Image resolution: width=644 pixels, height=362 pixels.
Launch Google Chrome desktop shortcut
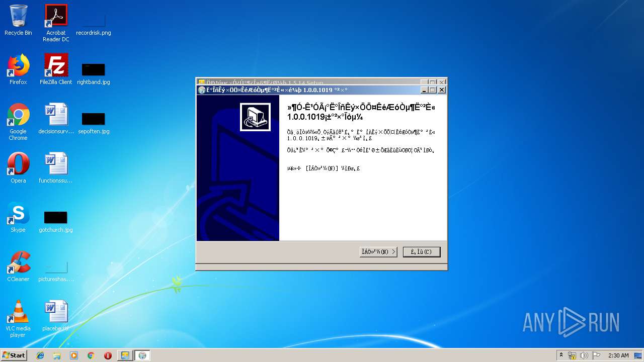click(x=18, y=122)
